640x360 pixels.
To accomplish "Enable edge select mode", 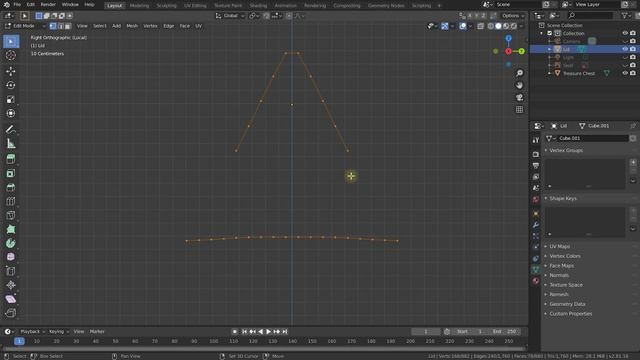I will point(60,26).
